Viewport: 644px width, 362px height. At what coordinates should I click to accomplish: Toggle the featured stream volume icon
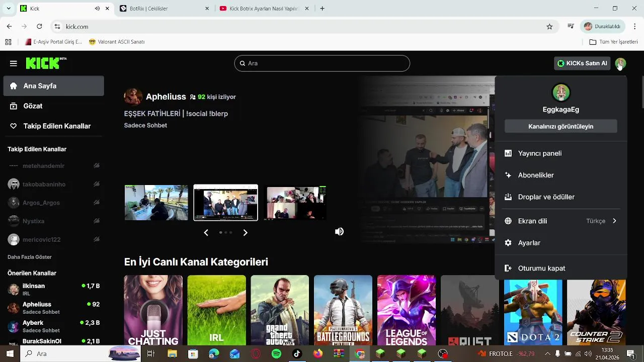click(340, 231)
